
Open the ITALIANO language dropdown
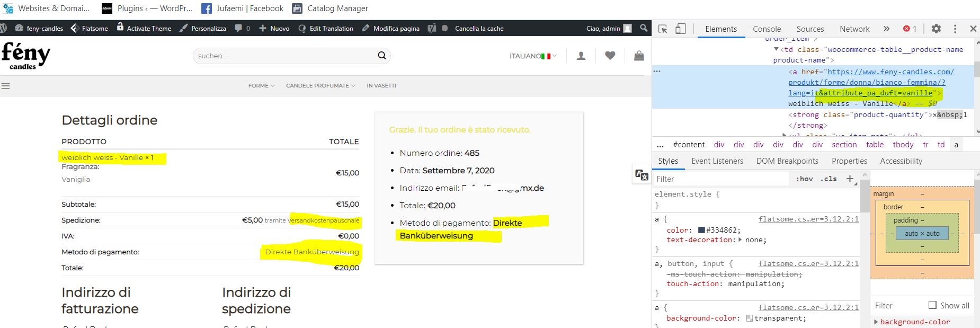(533, 56)
